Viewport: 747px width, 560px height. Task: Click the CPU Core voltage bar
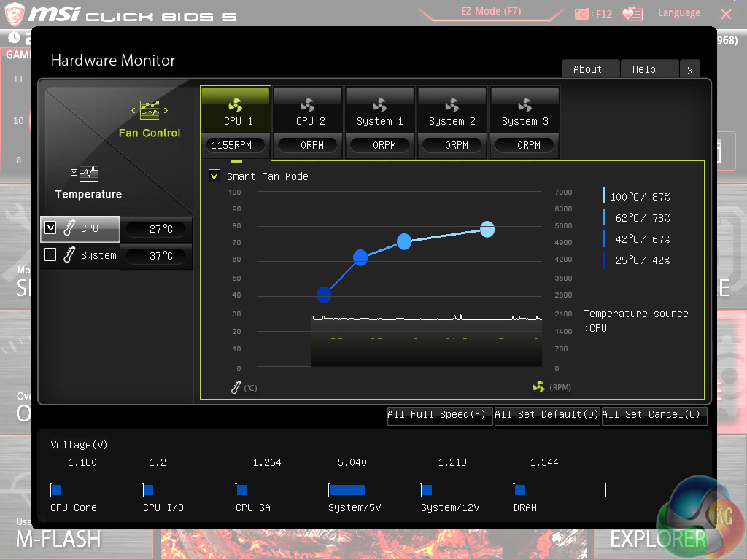56,490
